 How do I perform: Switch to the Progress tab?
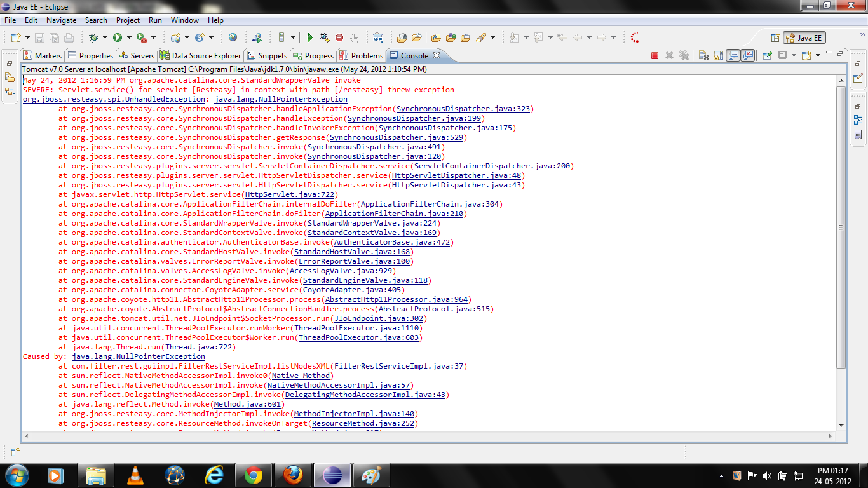pos(313,55)
